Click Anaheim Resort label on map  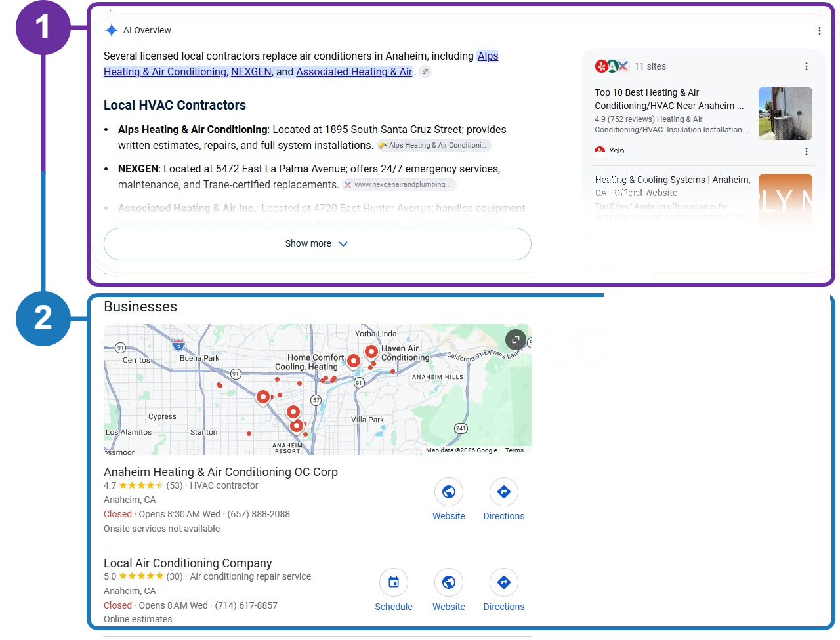pos(287,449)
